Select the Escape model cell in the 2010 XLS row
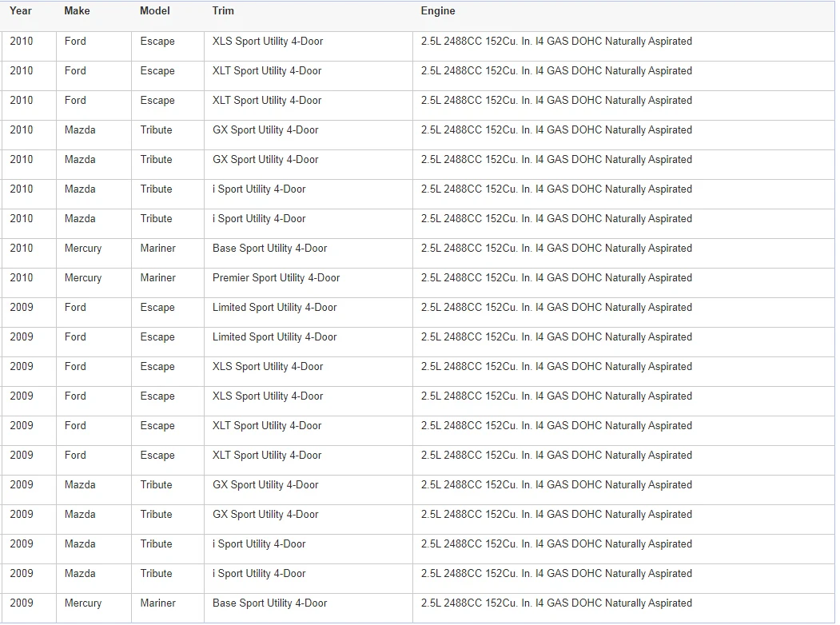840x625 pixels. tap(168, 46)
